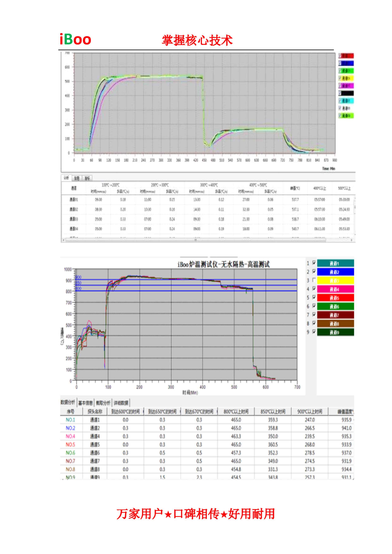Click the 931.9 cell in NO.7 row

pyautogui.click(x=346, y=461)
